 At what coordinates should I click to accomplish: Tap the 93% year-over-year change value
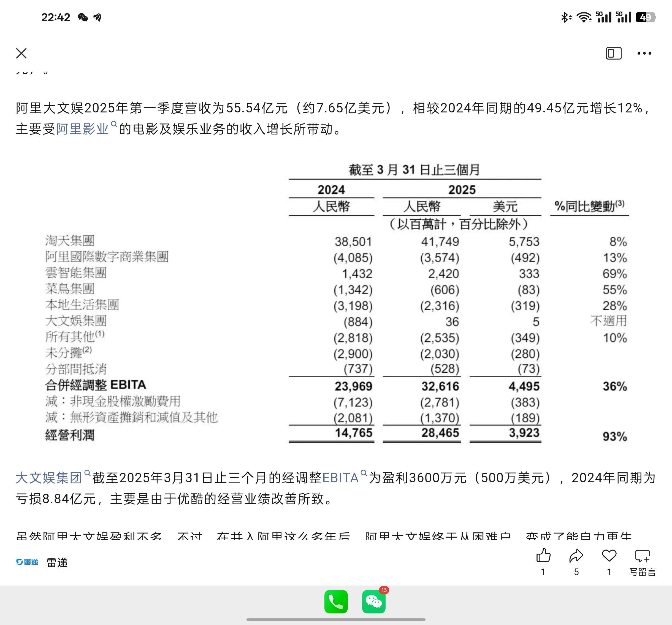click(615, 437)
